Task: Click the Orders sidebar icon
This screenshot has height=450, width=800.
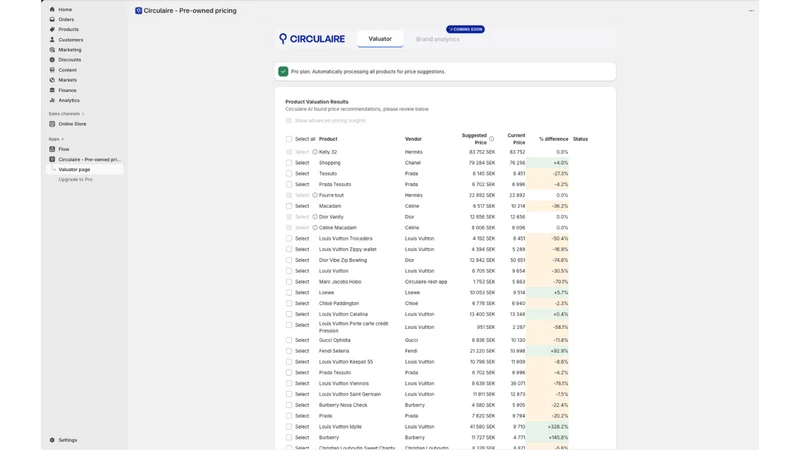Action: pos(52,19)
